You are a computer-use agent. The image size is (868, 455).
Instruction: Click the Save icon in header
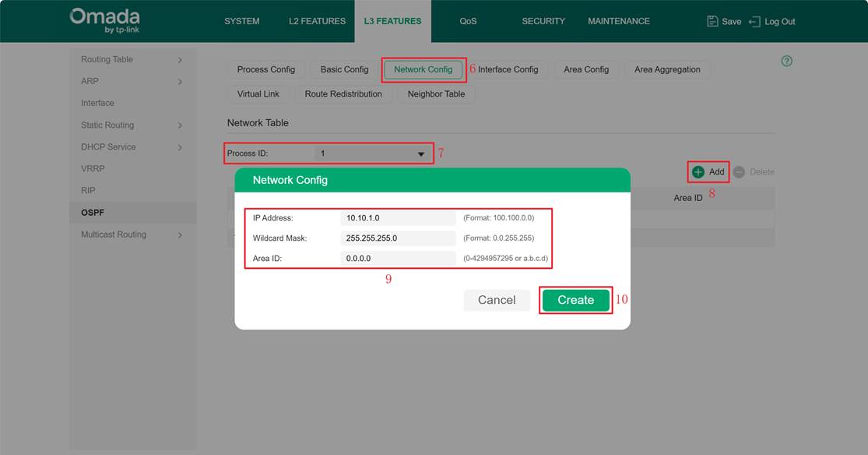(712, 21)
